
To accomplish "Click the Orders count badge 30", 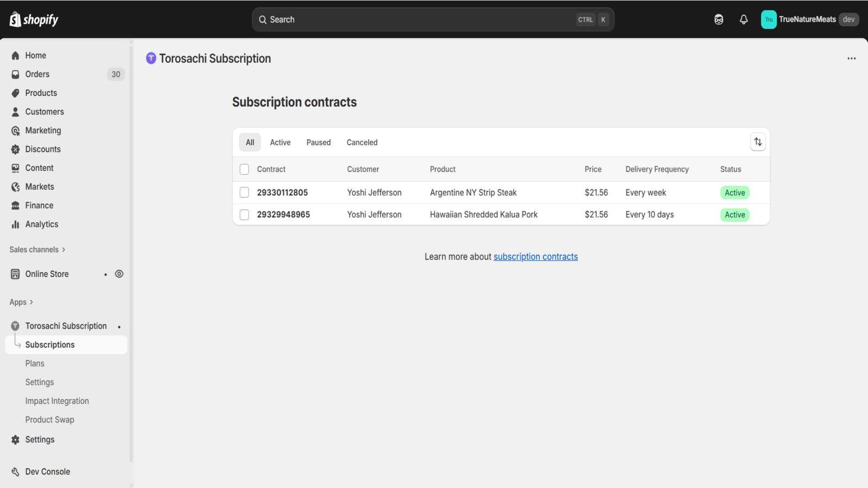I will pos(116,74).
